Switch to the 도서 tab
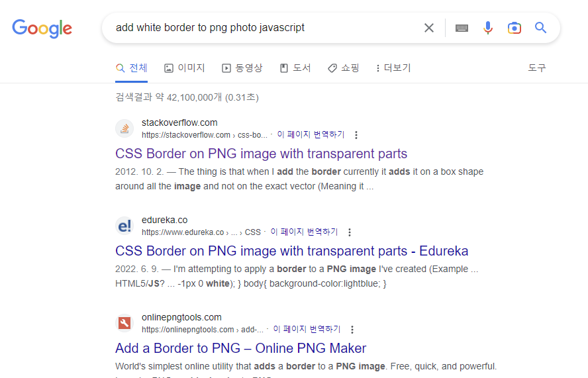Image resolution: width=588 pixels, height=378 pixels. click(295, 68)
